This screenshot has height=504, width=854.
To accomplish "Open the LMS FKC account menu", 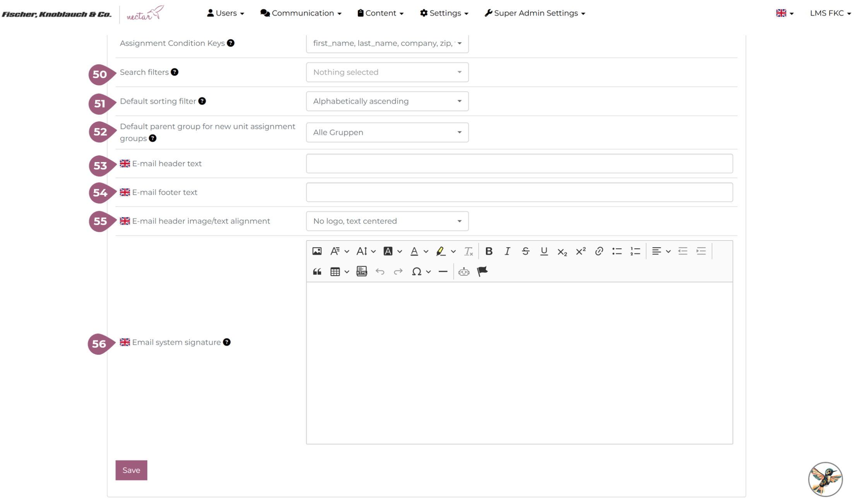I will click(830, 13).
